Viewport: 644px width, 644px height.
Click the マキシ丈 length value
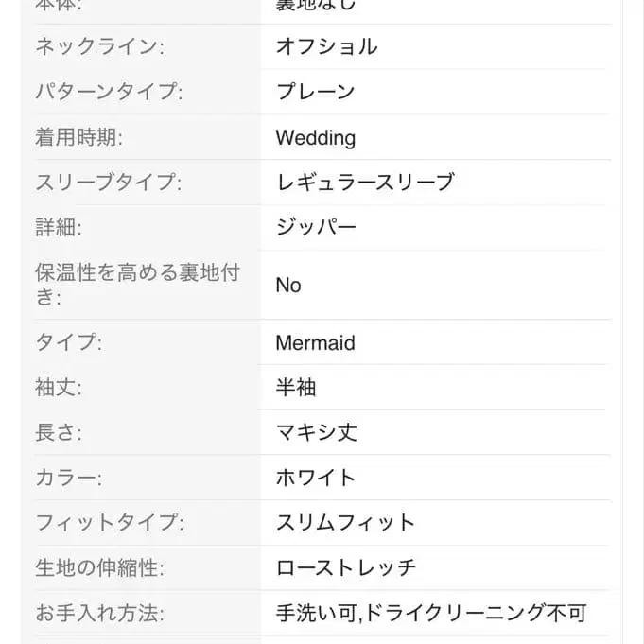coord(316,433)
